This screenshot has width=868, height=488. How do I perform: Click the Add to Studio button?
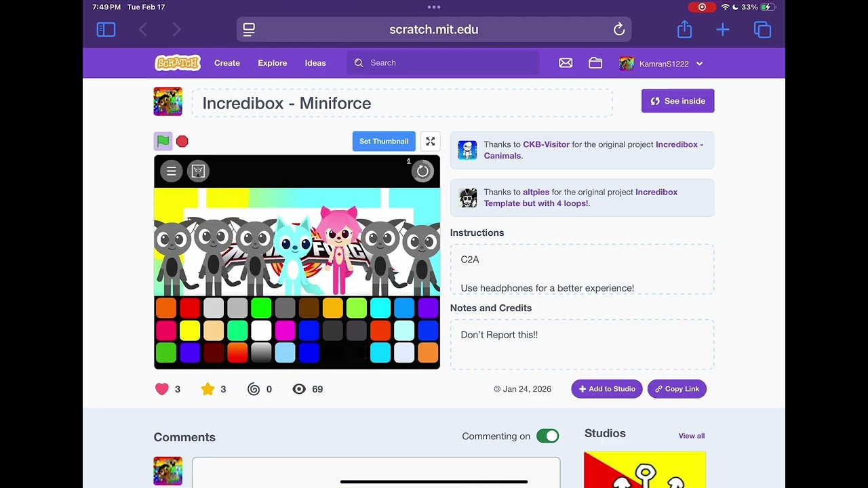[x=607, y=389]
